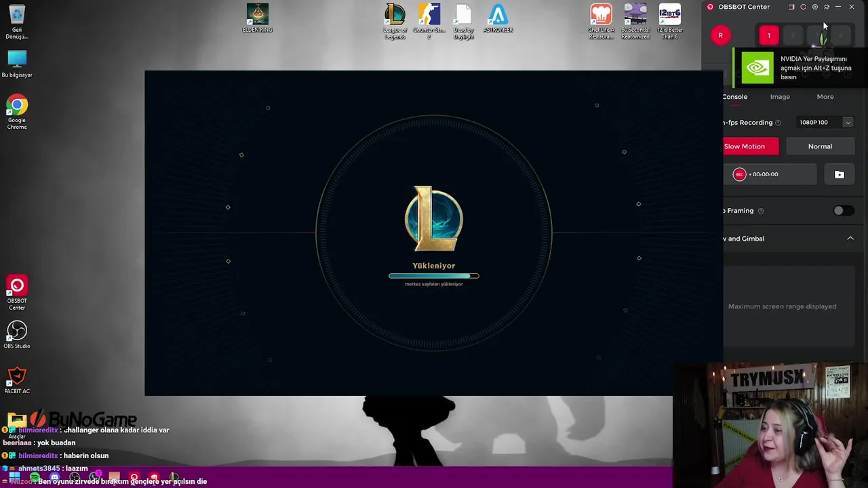
Task: Launch the OBS Studio desktop shortcut
Action: click(x=17, y=335)
